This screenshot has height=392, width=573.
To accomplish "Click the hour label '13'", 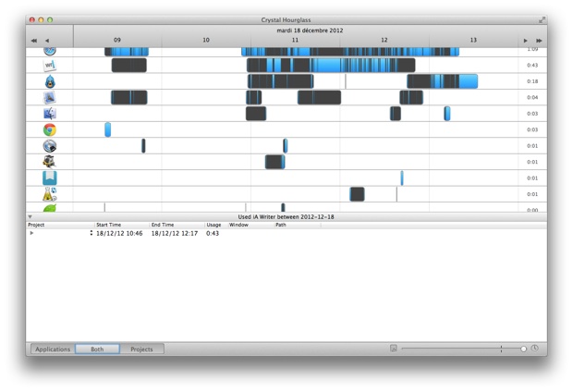I will pos(473,40).
